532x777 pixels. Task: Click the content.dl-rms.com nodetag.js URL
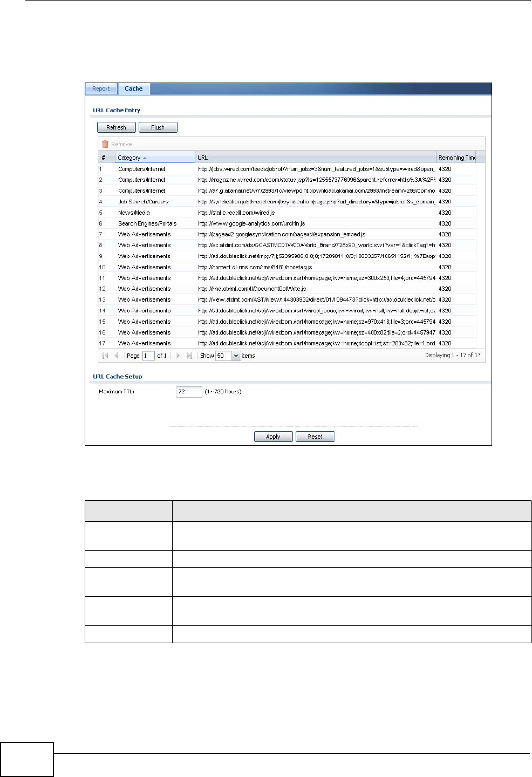(x=255, y=267)
